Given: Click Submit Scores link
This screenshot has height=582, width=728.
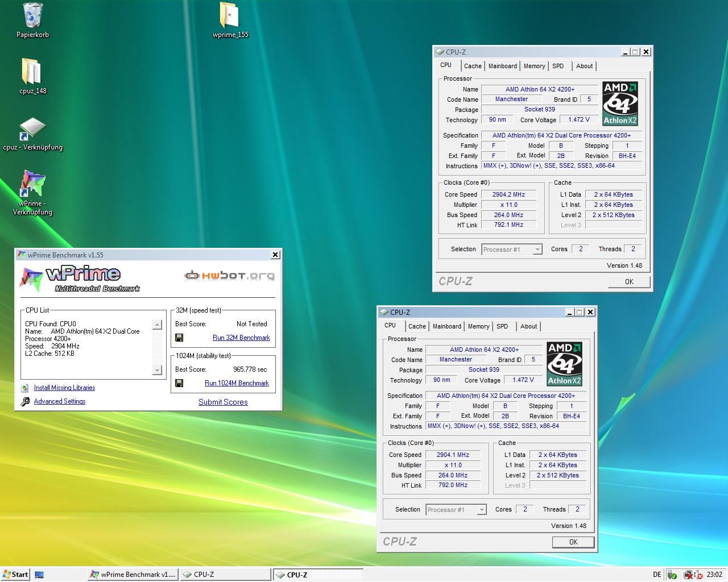Looking at the screenshot, I should tap(223, 402).
